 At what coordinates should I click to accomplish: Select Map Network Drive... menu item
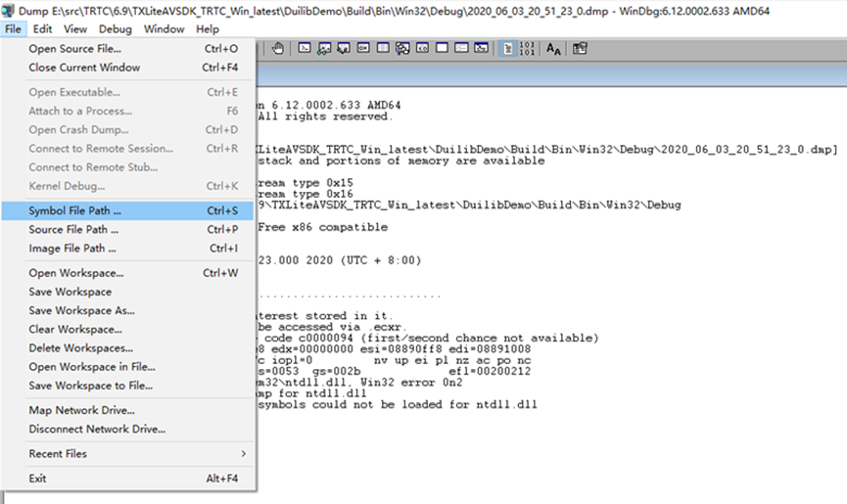(128, 411)
